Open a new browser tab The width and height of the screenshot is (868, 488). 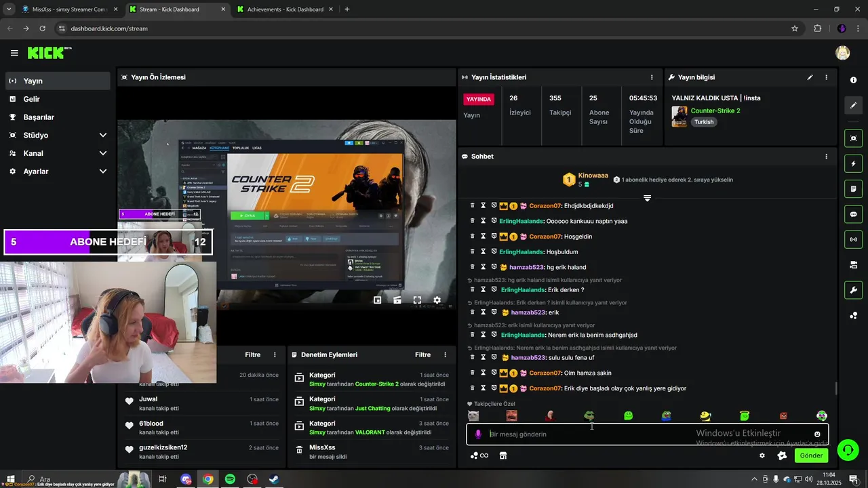tap(347, 9)
